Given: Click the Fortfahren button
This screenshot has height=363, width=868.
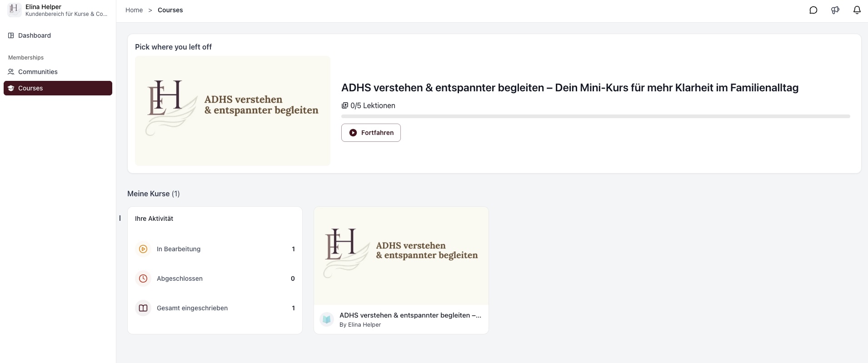Looking at the screenshot, I should pyautogui.click(x=371, y=133).
